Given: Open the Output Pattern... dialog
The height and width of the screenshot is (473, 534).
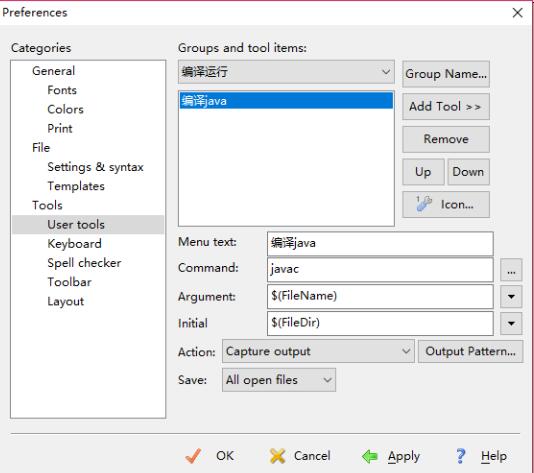Looking at the screenshot, I should click(x=470, y=351).
